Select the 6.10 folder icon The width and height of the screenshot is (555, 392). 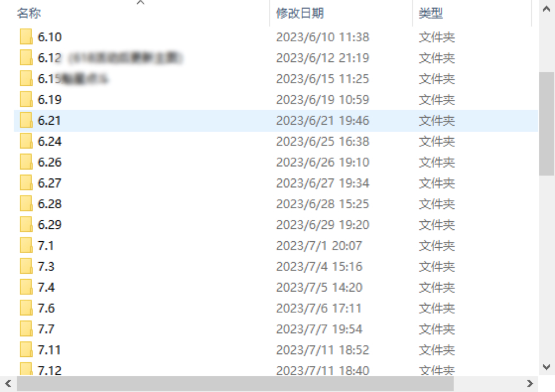tap(26, 37)
